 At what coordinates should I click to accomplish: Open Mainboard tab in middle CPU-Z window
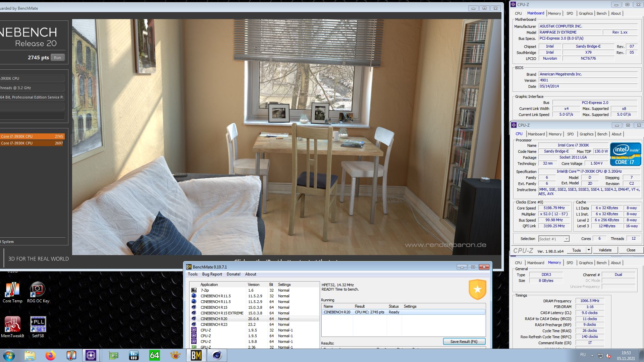coord(536,134)
